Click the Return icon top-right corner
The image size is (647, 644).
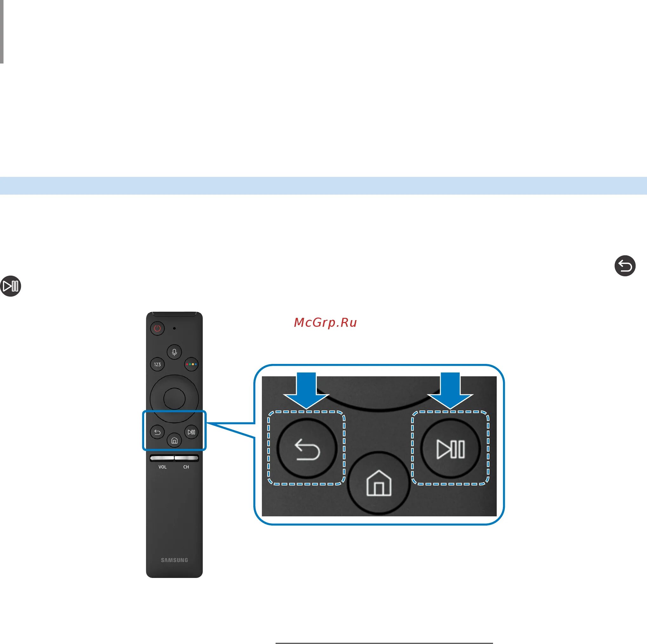pyautogui.click(x=624, y=266)
